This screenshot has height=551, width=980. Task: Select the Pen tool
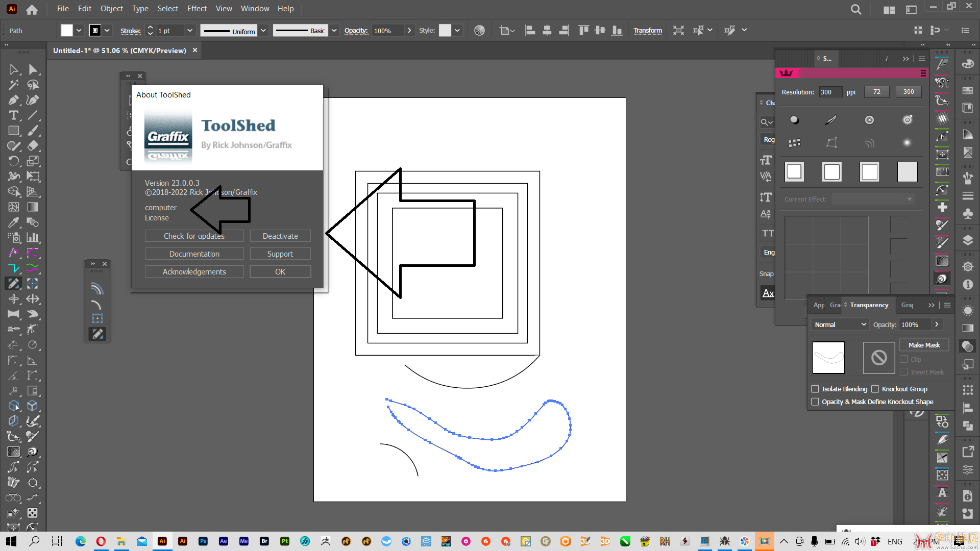pyautogui.click(x=14, y=100)
